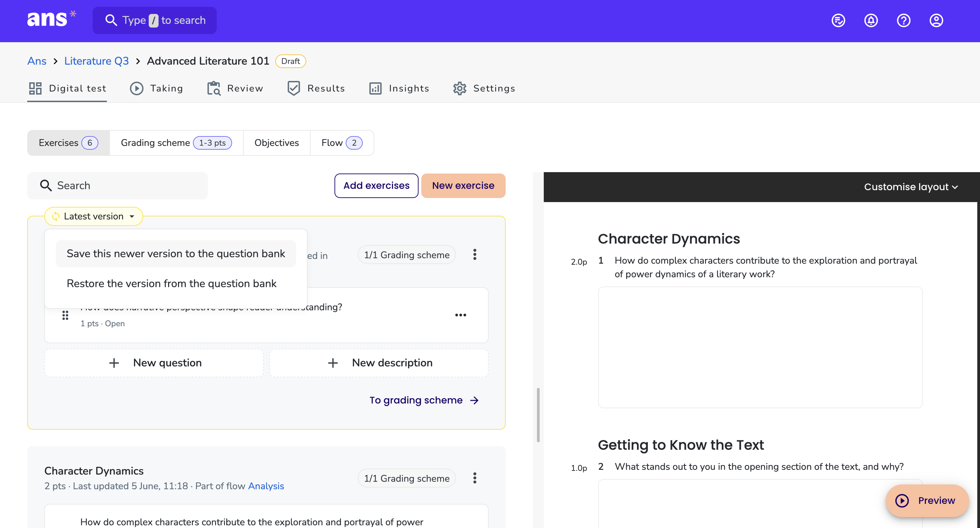Screen dimensions: 980x528
Task: Switch to the Objectives tab
Action: pyautogui.click(x=277, y=143)
